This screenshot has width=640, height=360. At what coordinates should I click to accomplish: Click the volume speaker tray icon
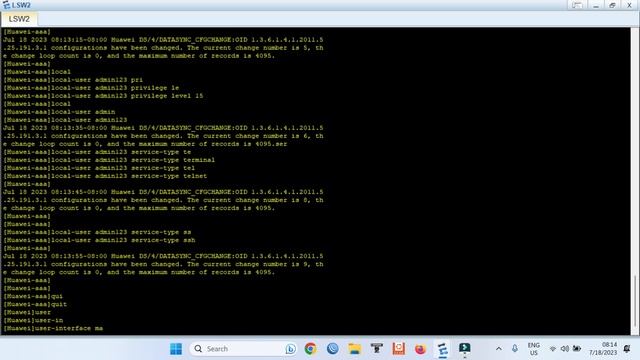tap(565, 349)
